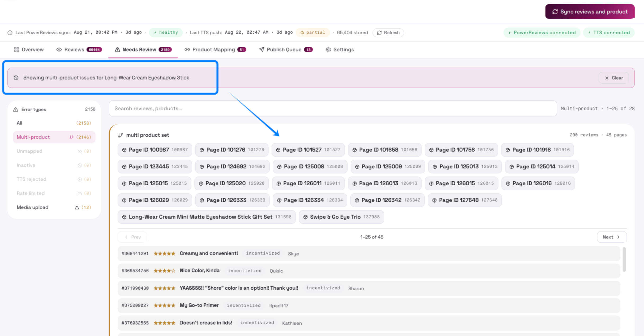Open the Settings tab

pyautogui.click(x=340, y=50)
